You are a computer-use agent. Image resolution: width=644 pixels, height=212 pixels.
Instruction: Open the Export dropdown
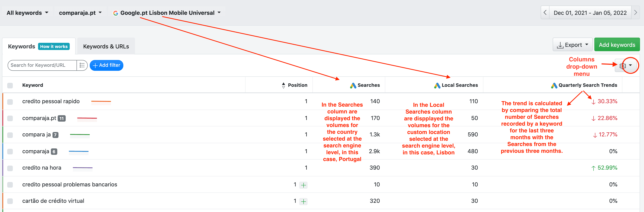tap(572, 45)
